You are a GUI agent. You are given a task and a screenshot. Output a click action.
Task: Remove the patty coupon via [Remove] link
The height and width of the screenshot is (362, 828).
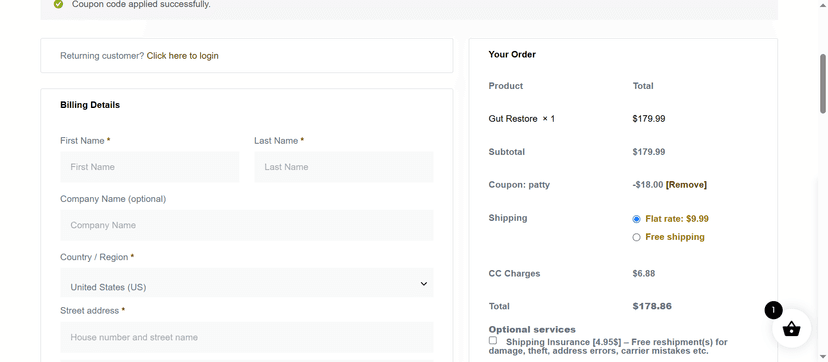[x=686, y=185]
